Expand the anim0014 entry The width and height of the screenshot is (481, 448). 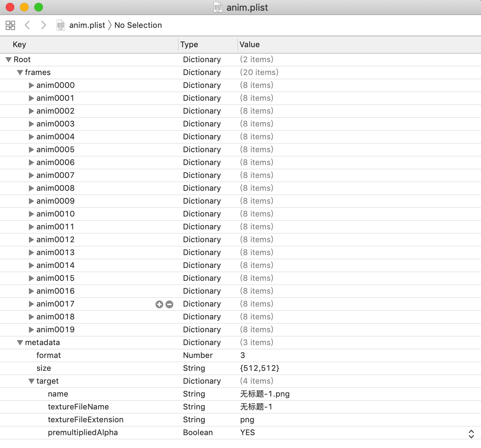coord(31,265)
